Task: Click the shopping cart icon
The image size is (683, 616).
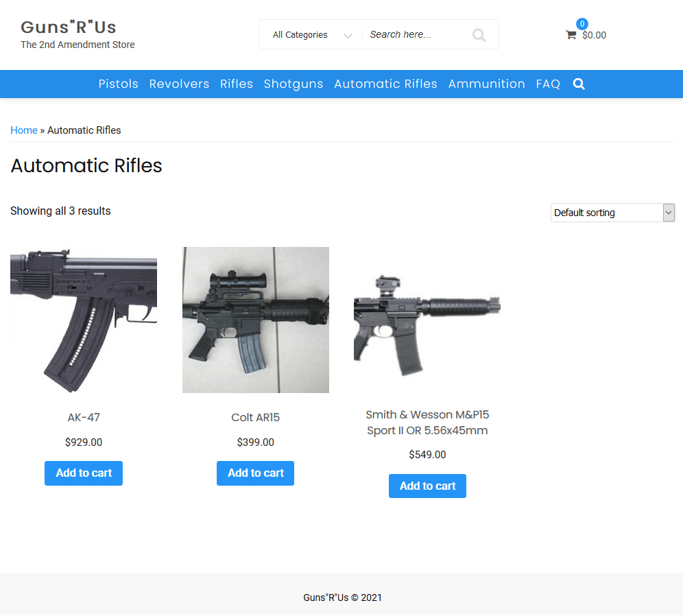Action: pyautogui.click(x=571, y=35)
